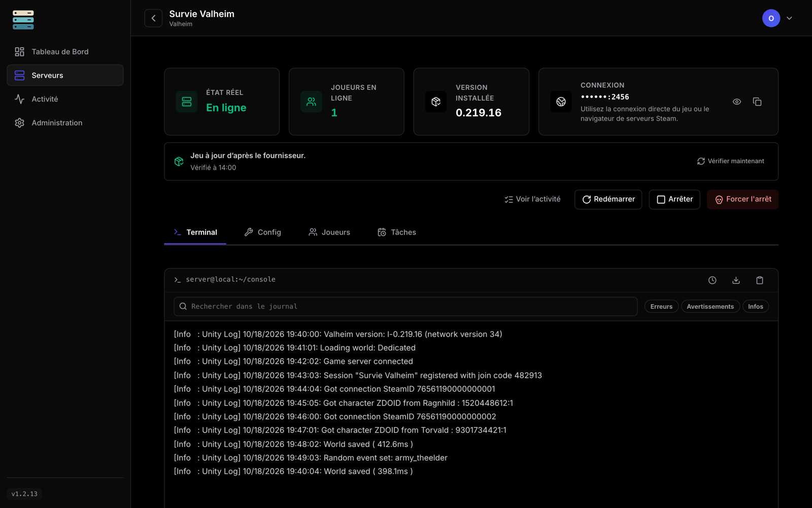Image resolution: width=812 pixels, height=508 pixels.
Task: Click the Joueurs en ligne icon
Action: pyautogui.click(x=312, y=102)
